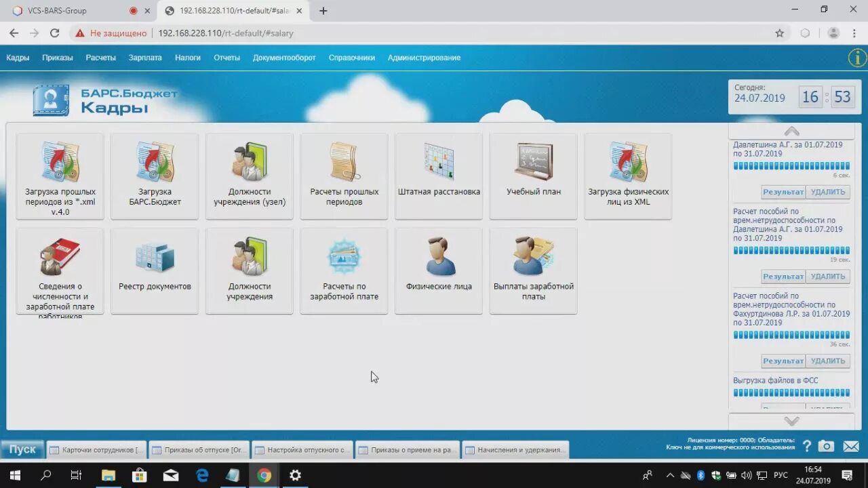Open Реестр документов tile
Image resolution: width=868 pixels, height=488 pixels.
coord(155,271)
